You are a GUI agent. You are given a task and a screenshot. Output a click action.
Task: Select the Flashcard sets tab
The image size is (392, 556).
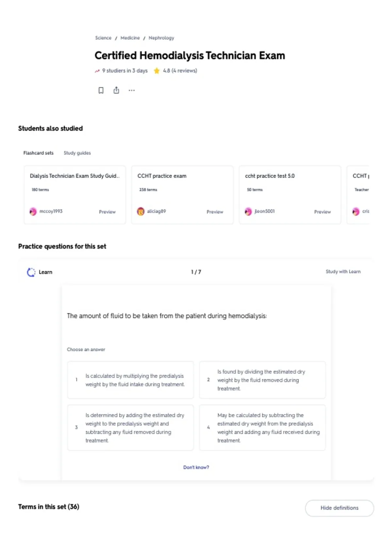[38, 153]
